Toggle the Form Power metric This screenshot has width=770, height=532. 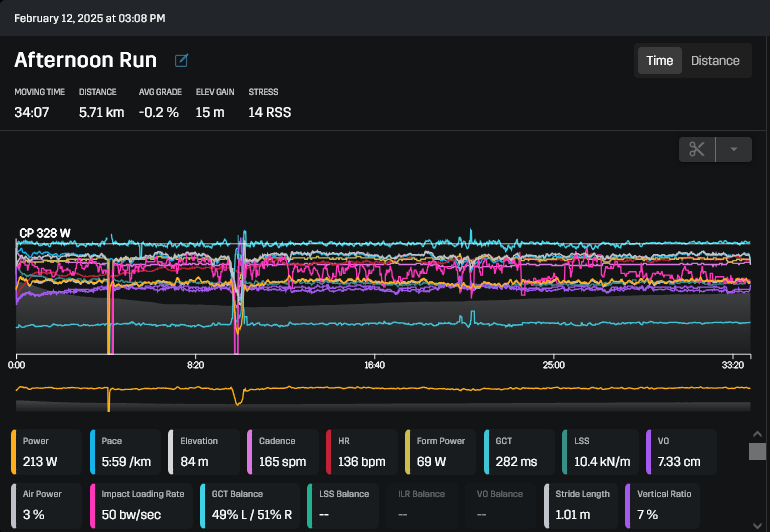[x=440, y=452]
